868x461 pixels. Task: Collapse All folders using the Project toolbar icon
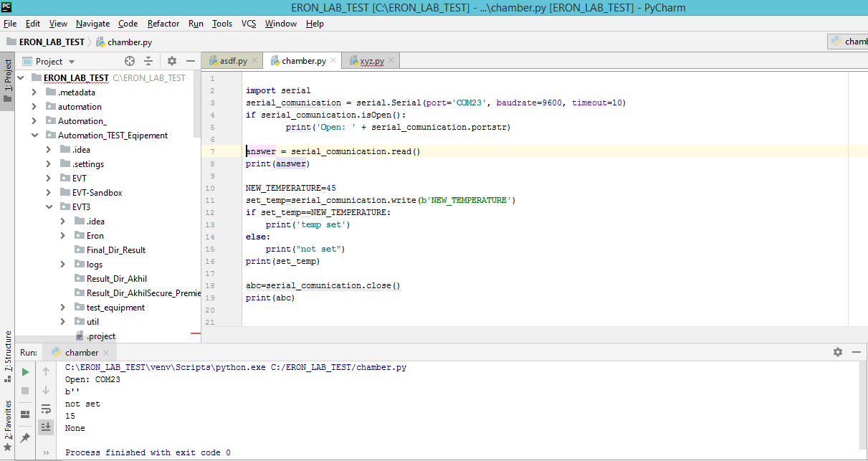(148, 61)
